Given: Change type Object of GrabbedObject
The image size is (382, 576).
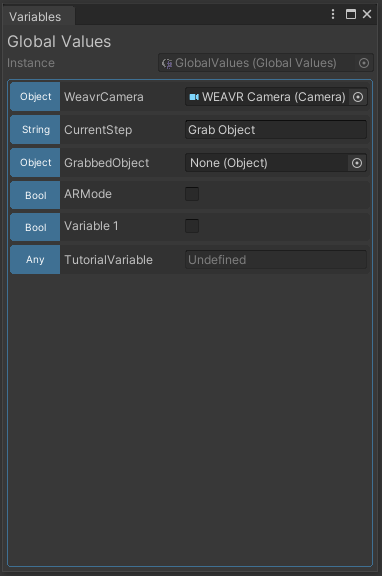Looking at the screenshot, I should click(35, 163).
